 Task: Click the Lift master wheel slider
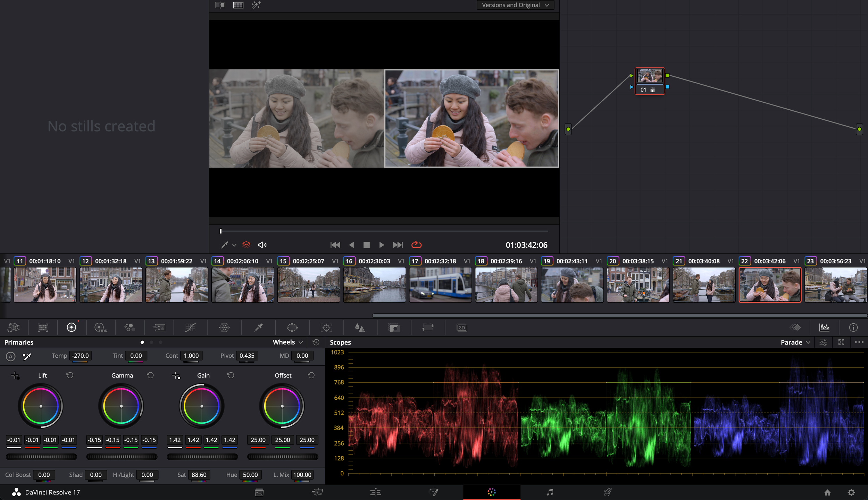(x=41, y=457)
